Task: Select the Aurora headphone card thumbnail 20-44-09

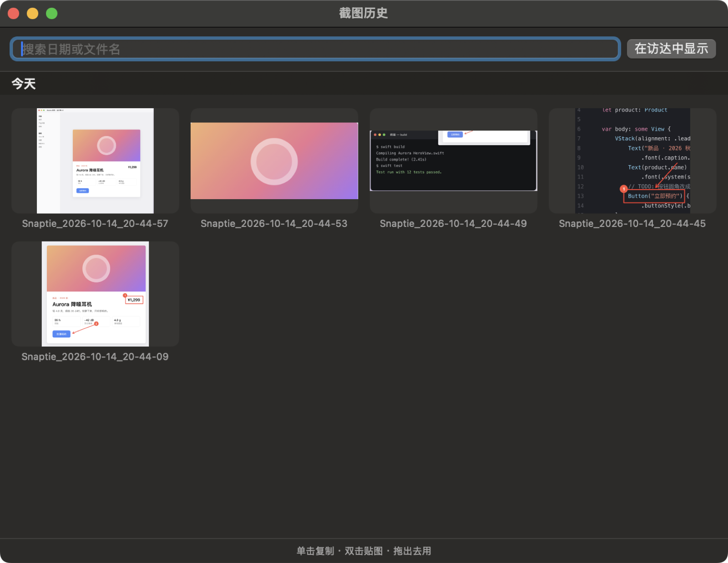Action: point(95,294)
